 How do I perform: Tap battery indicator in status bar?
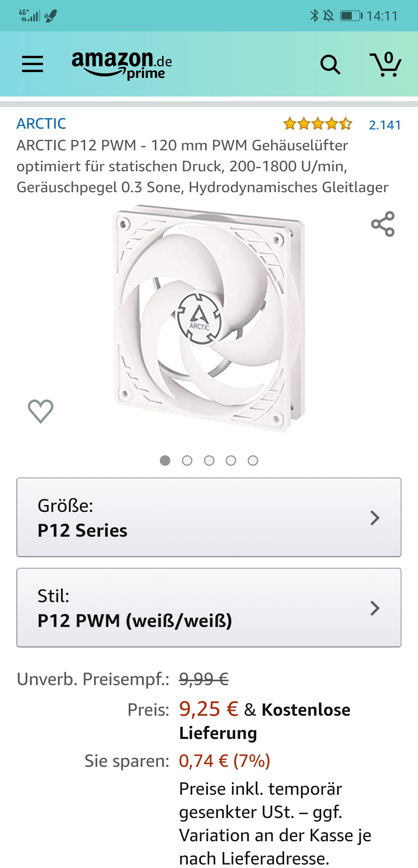pos(351,16)
